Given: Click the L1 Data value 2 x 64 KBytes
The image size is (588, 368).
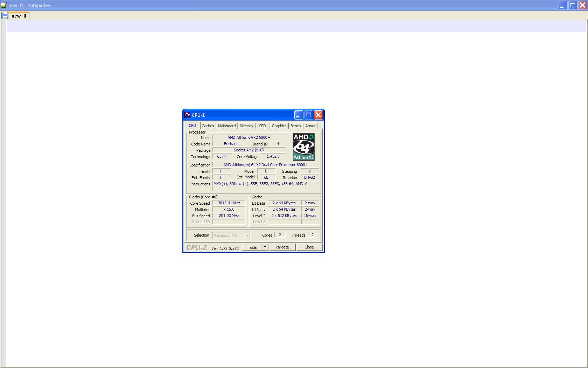Looking at the screenshot, I should tap(284, 203).
